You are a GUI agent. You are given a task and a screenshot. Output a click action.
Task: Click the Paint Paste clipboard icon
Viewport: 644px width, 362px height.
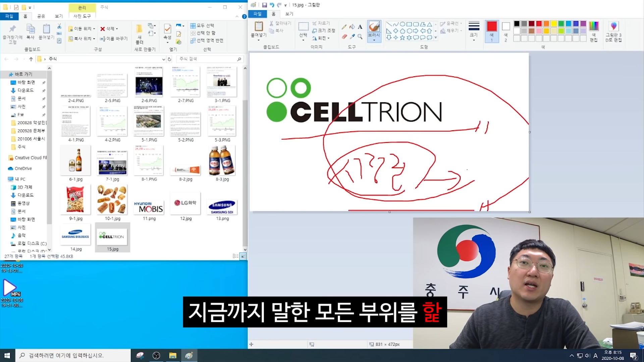[259, 26]
